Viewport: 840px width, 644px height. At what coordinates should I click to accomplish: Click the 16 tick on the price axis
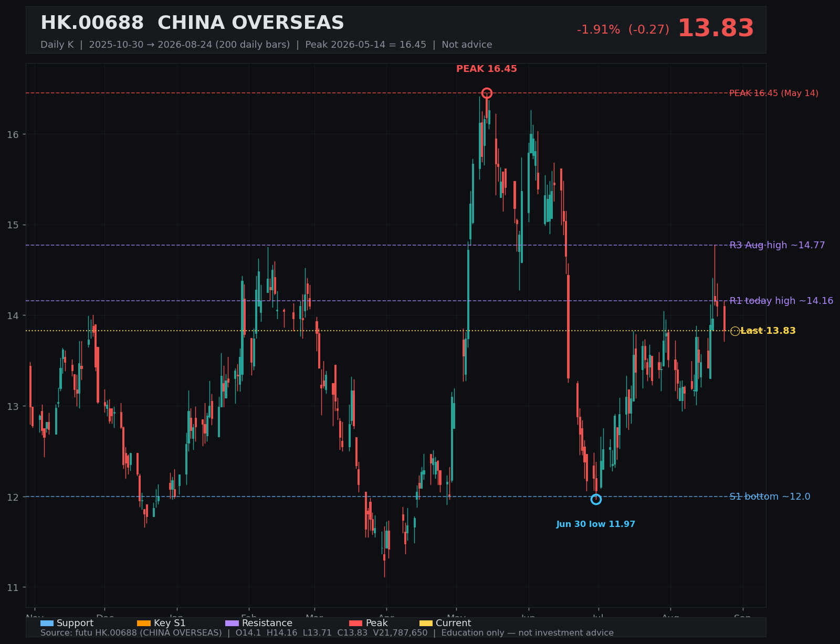pyautogui.click(x=13, y=134)
